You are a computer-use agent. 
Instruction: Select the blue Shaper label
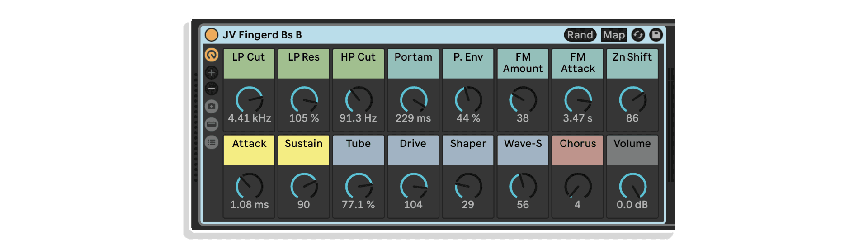pos(468,150)
